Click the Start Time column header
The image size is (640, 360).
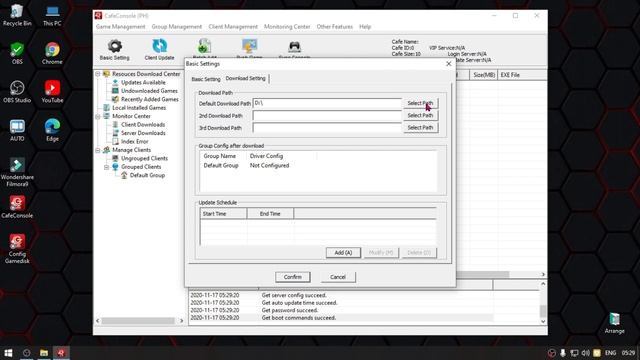[x=223, y=214]
